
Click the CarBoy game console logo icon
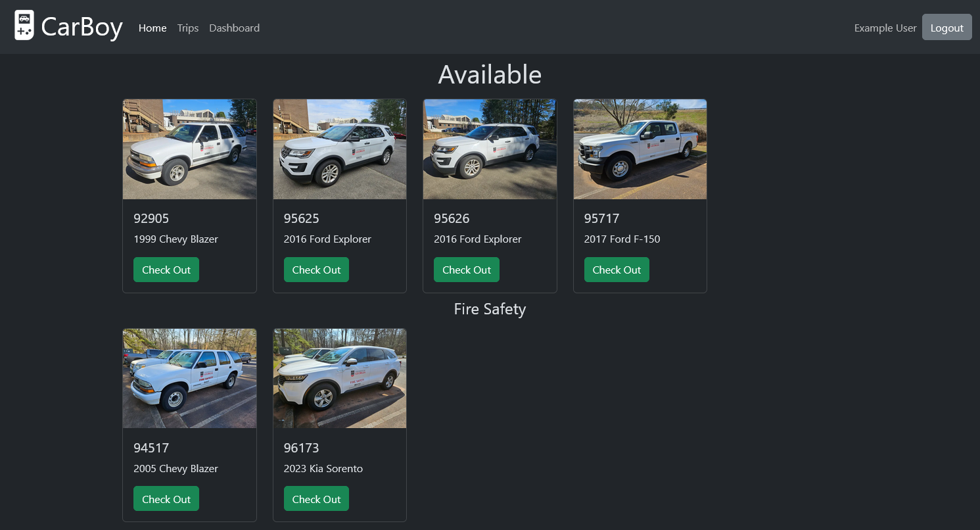[x=24, y=26]
